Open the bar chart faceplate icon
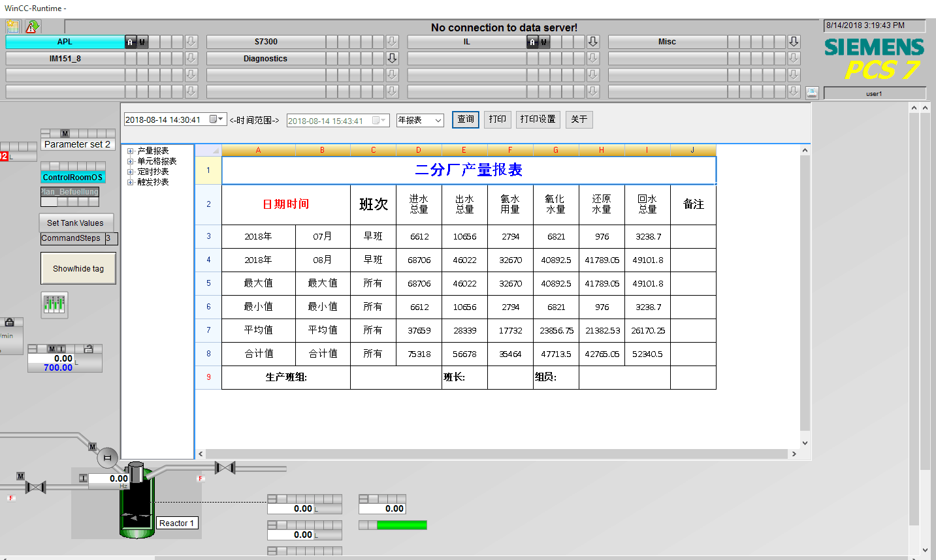 (x=54, y=305)
